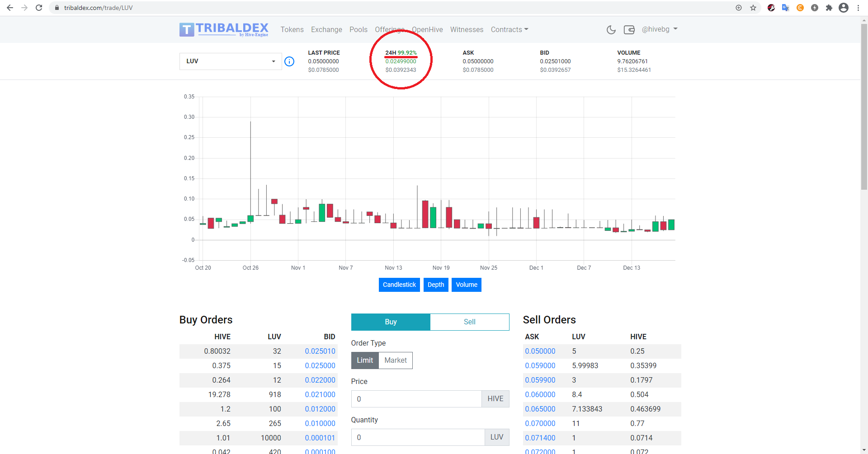Click BID value 0.02501000
Viewport: 868px width, 454px height.
555,61
